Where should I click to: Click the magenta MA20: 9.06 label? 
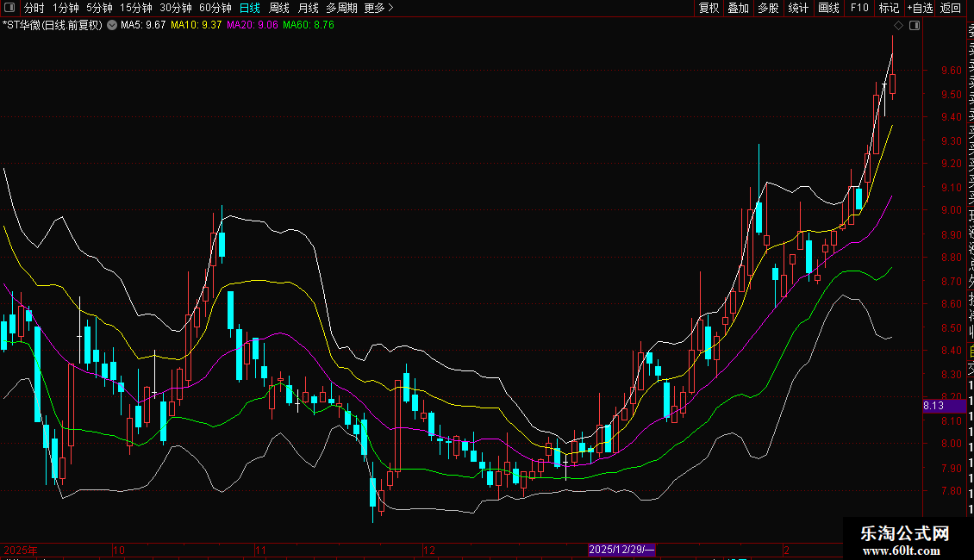pyautogui.click(x=253, y=26)
